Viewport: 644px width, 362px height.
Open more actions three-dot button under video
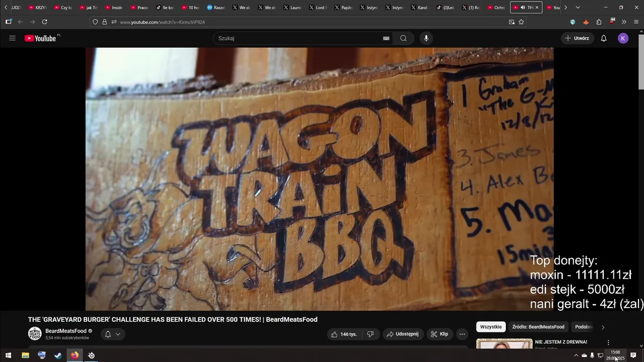(x=462, y=334)
